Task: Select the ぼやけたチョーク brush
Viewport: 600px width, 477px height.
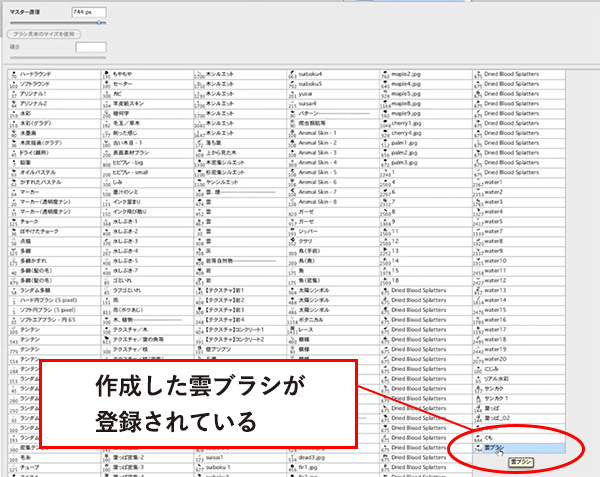Action: [54, 231]
